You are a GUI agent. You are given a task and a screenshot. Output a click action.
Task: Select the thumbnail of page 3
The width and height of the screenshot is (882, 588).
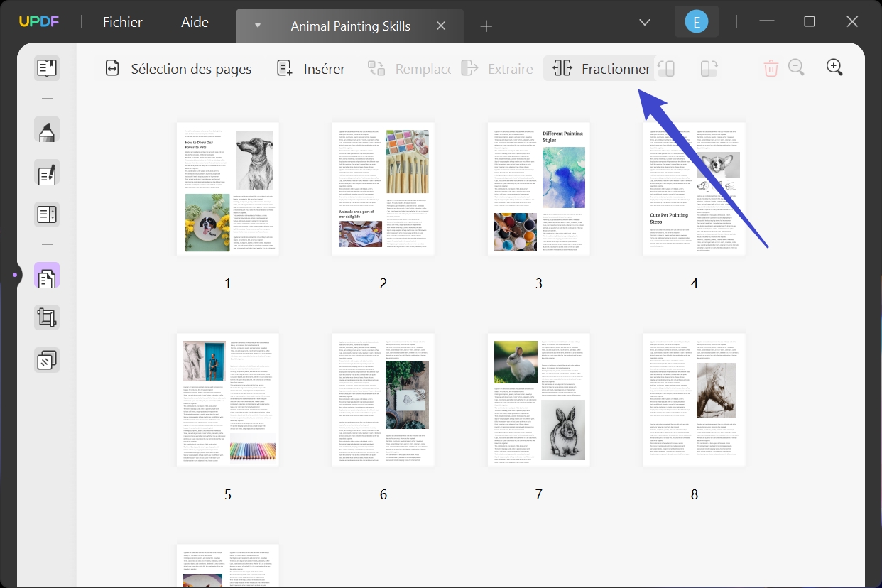538,188
